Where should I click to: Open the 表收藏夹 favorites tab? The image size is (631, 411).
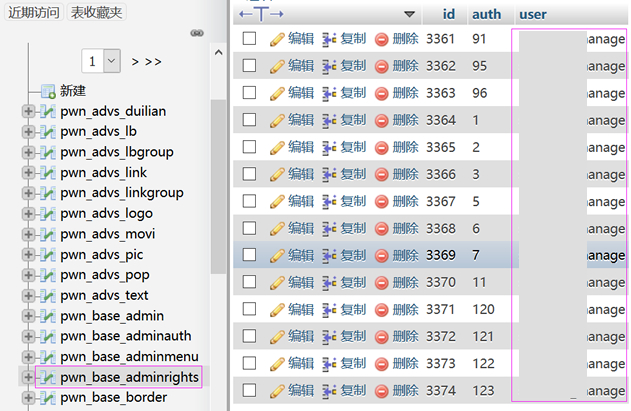(x=97, y=12)
